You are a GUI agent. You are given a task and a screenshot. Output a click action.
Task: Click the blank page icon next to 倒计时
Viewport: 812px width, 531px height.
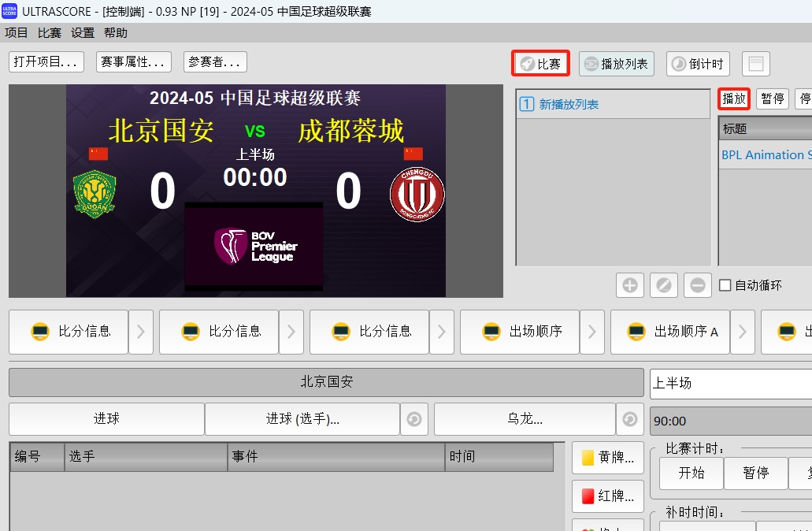(x=755, y=64)
